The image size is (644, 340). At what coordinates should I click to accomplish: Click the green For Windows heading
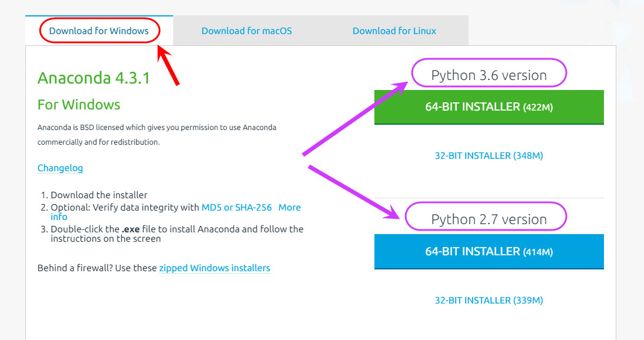point(79,104)
